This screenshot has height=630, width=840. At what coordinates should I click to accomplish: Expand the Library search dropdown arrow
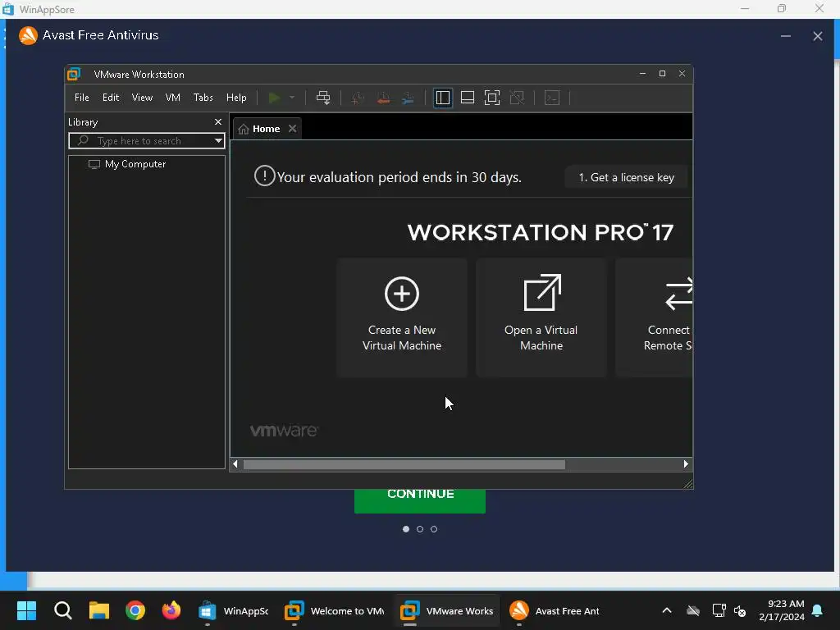pyautogui.click(x=218, y=141)
